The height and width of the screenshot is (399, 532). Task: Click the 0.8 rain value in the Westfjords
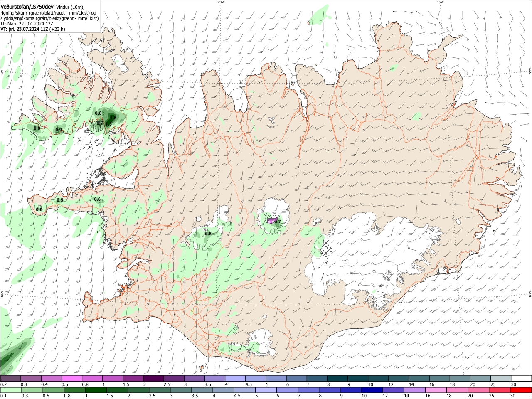point(37,128)
